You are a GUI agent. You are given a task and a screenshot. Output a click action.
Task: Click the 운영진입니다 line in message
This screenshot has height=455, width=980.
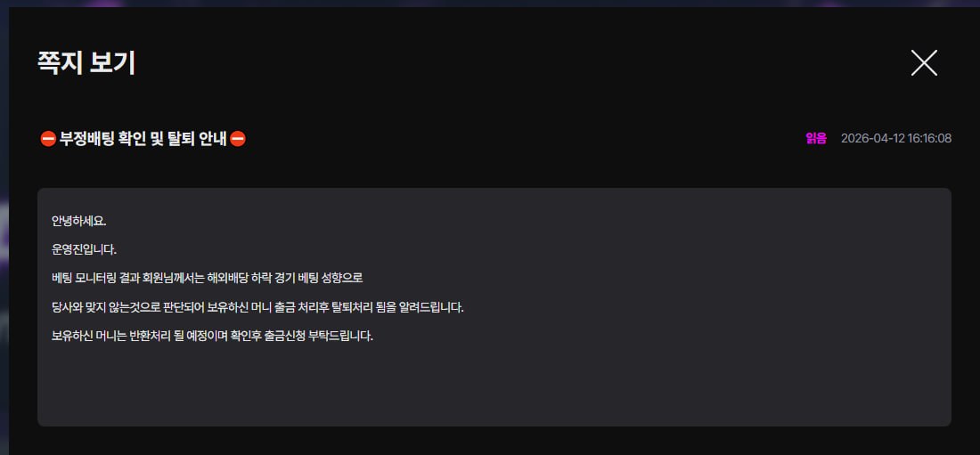(85, 250)
